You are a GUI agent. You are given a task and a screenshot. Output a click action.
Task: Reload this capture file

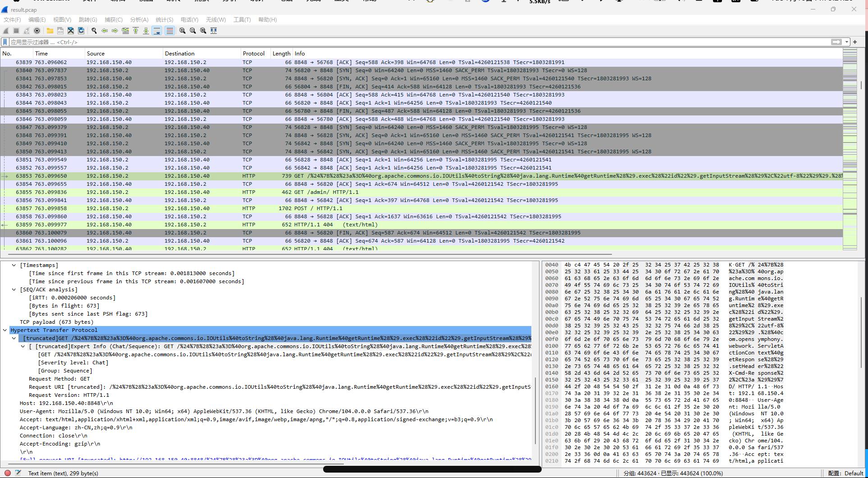81,31
